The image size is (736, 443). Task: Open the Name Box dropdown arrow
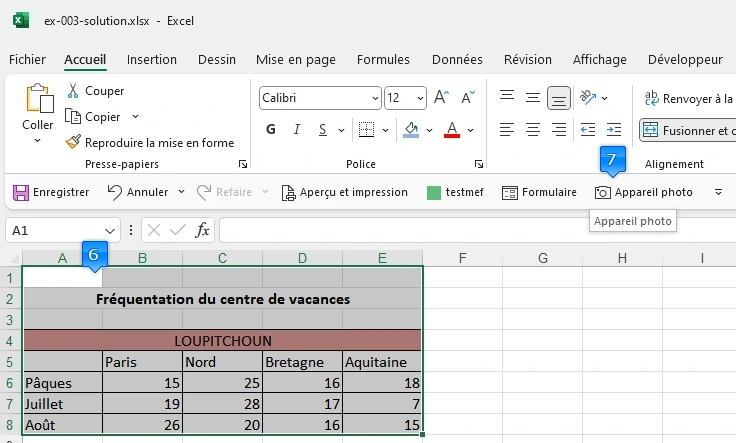click(110, 230)
